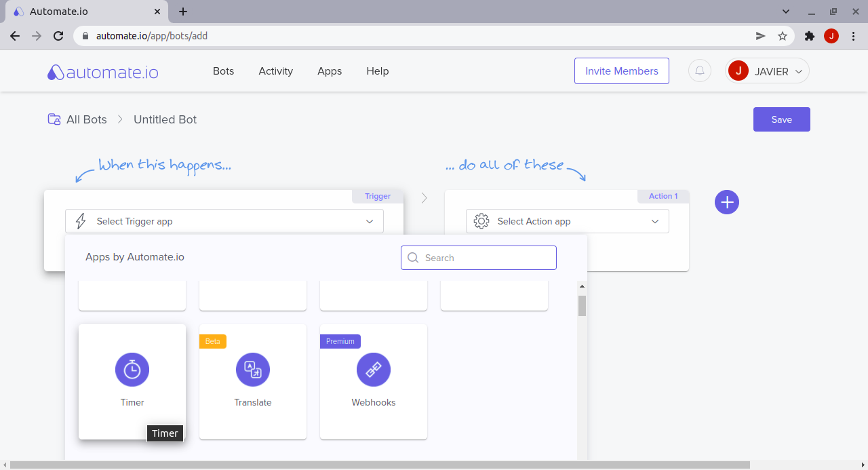Click the Apps by Automate.io heading
The width and height of the screenshot is (868, 470).
pyautogui.click(x=135, y=257)
